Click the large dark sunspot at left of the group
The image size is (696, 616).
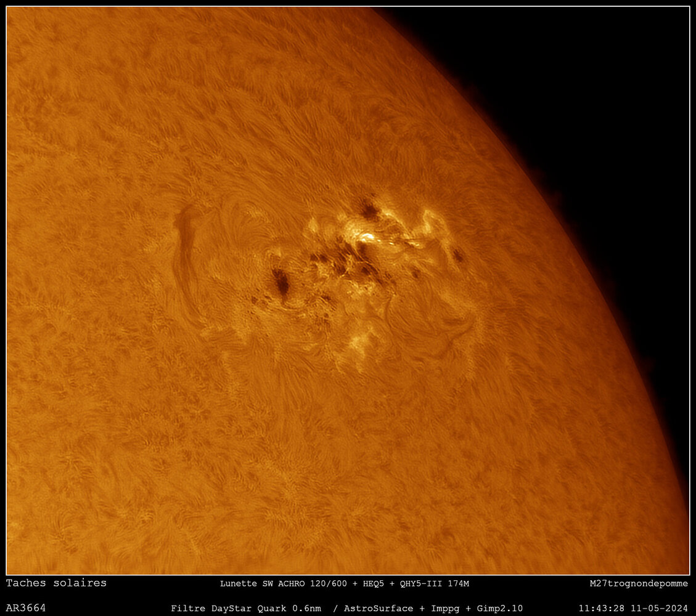click(281, 282)
